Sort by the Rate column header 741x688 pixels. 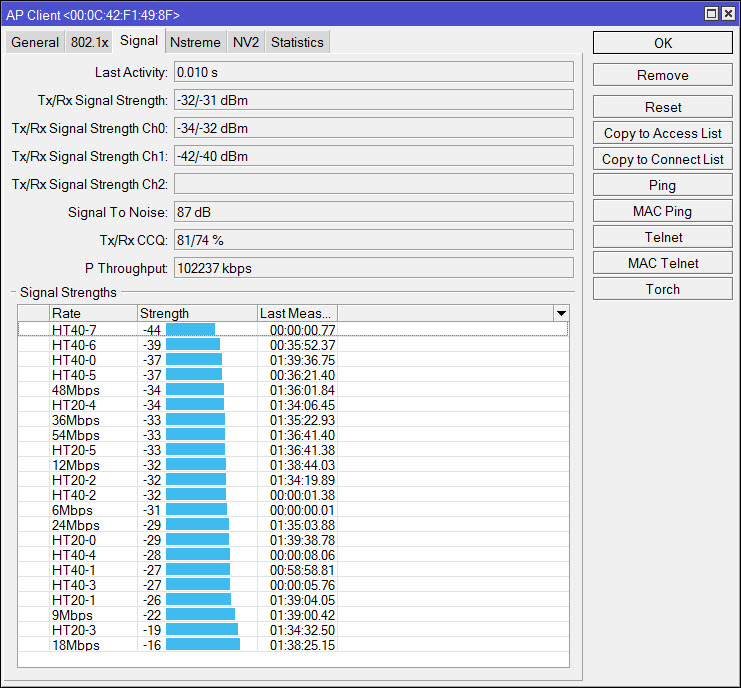click(x=93, y=313)
